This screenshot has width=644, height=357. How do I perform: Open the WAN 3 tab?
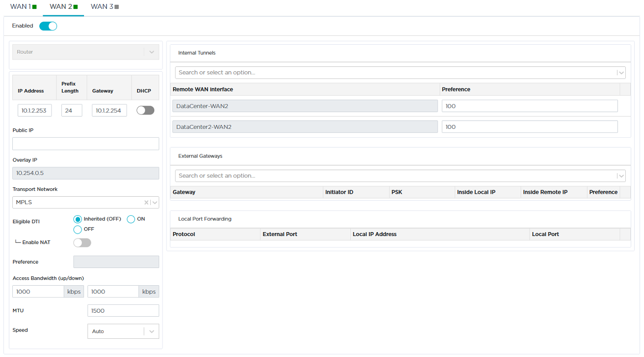[x=105, y=7]
